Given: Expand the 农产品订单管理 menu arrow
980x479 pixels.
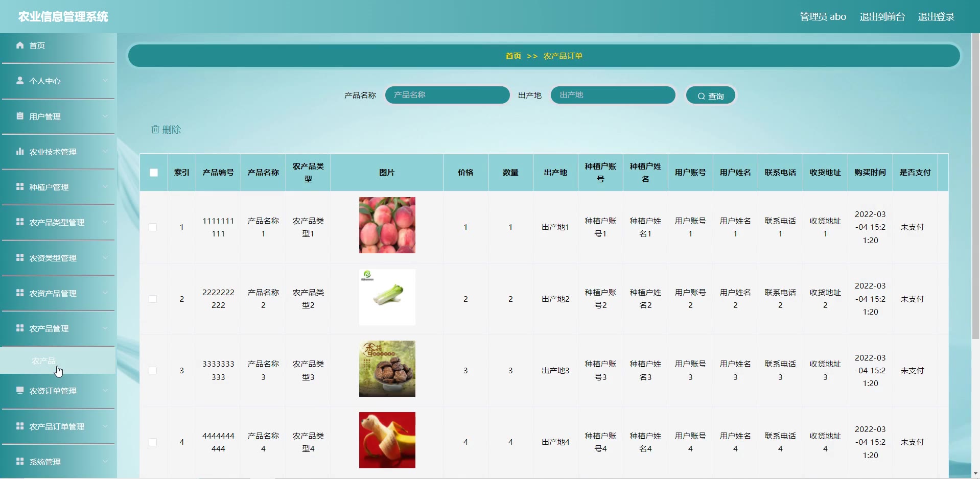Looking at the screenshot, I should pos(105,426).
